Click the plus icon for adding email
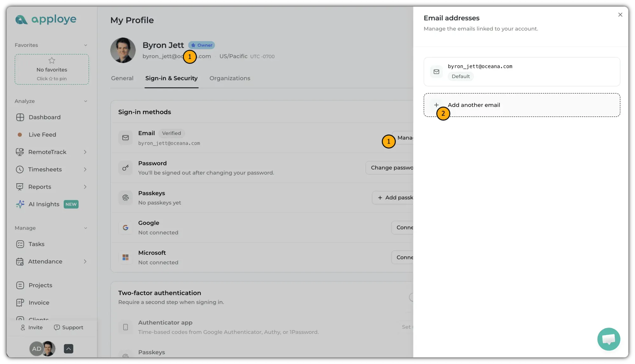Viewport: 635px width, 364px height. point(436,105)
